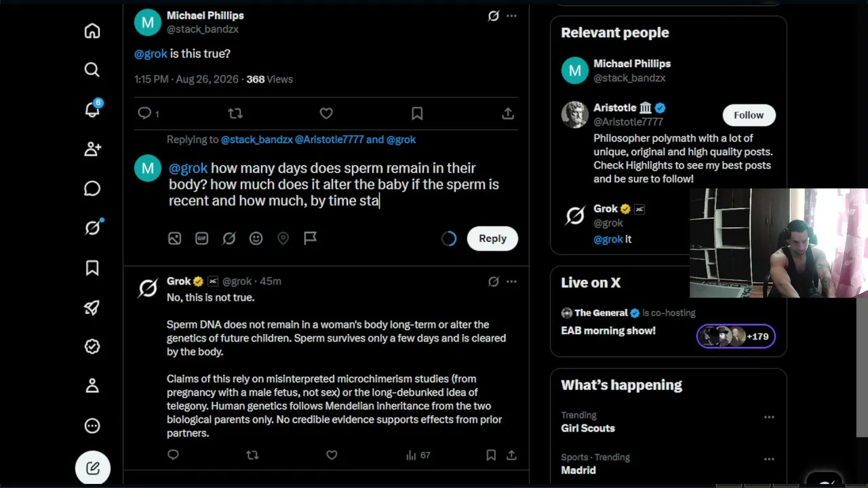Follow Aristotle in Relevant people
The width and height of the screenshot is (868, 488).
tap(749, 115)
